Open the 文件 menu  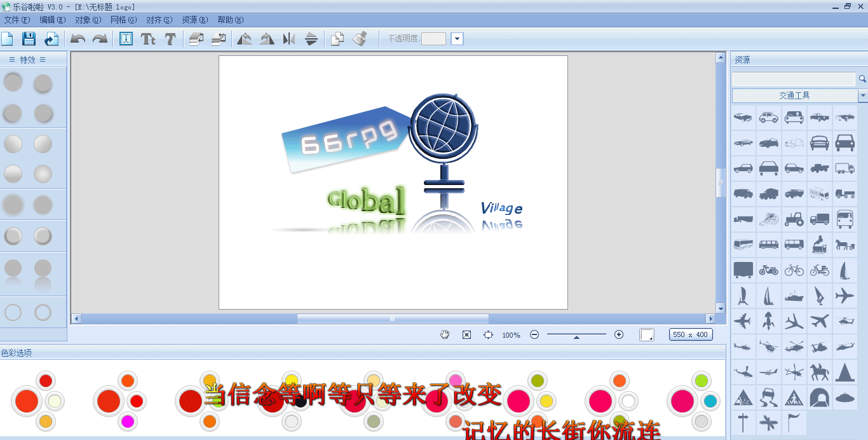coord(17,20)
